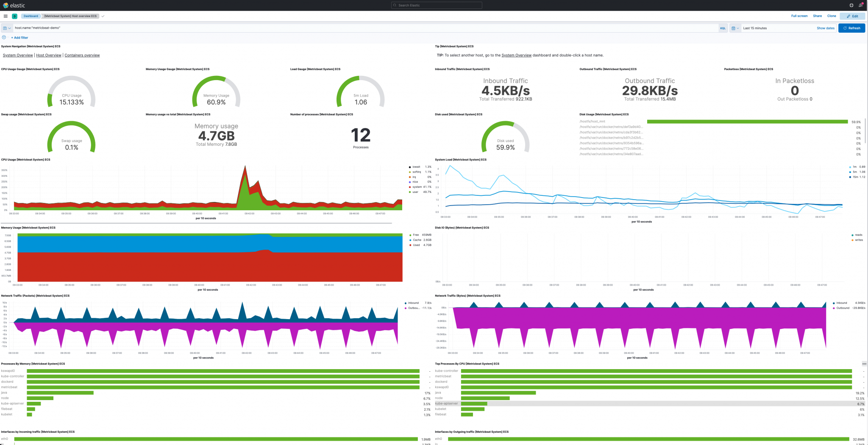Open the main navigation hamburger menu

(6, 16)
